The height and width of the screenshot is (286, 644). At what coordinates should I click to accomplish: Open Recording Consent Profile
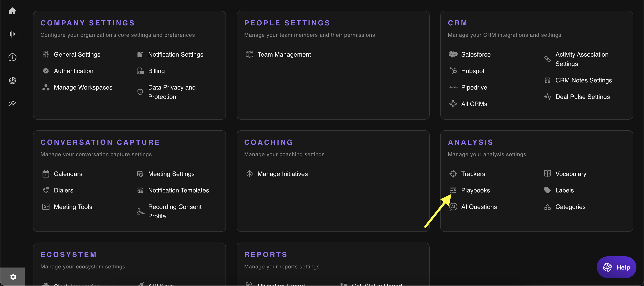[x=174, y=211]
